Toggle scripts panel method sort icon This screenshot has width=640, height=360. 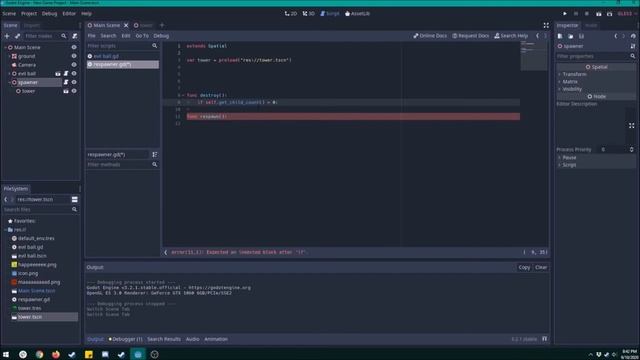pos(155,155)
